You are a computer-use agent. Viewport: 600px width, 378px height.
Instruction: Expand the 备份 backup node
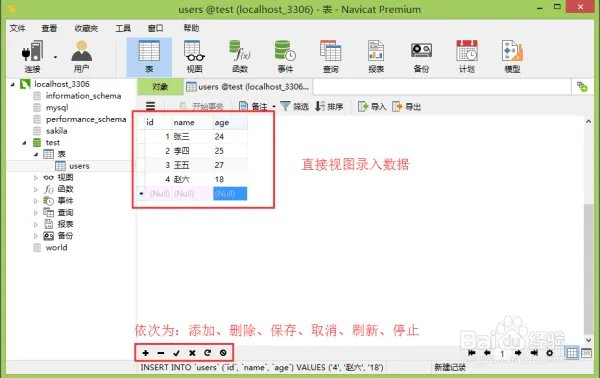pyautogui.click(x=36, y=236)
